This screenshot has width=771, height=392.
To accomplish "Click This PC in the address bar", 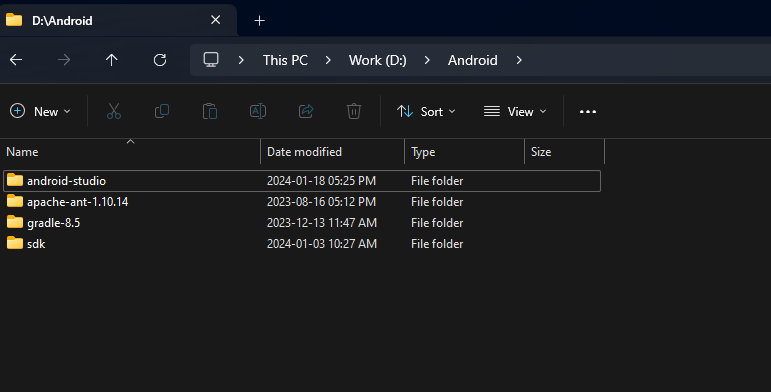I will tap(285, 60).
